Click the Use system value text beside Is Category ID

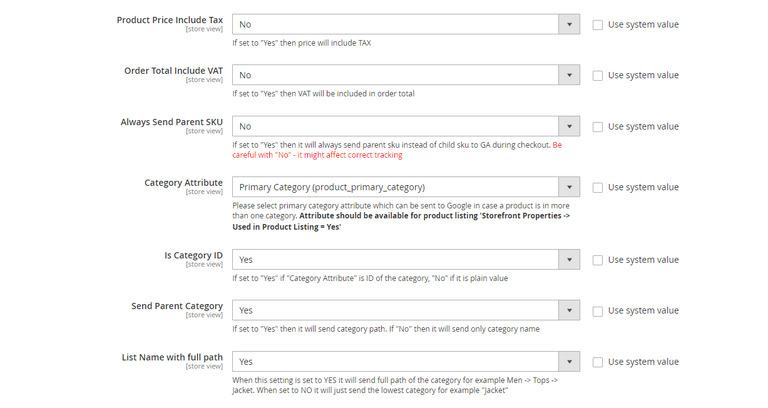(x=643, y=260)
